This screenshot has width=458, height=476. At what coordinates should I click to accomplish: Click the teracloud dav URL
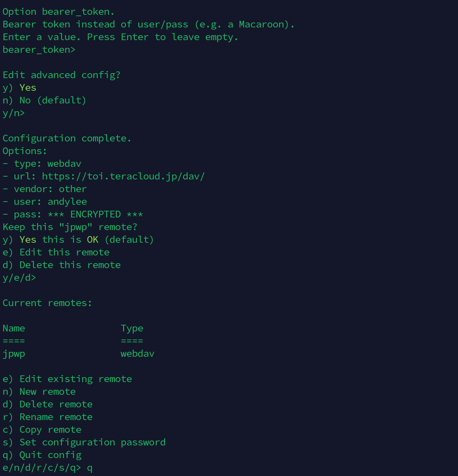[x=123, y=176]
